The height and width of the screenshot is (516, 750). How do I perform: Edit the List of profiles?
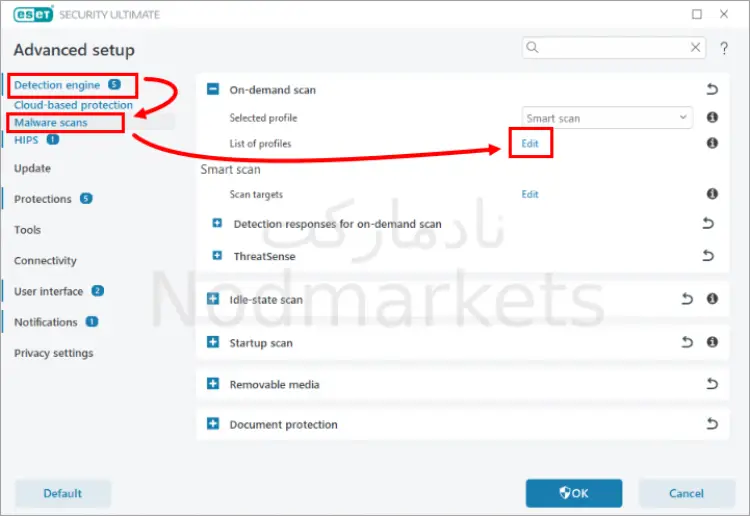point(530,143)
